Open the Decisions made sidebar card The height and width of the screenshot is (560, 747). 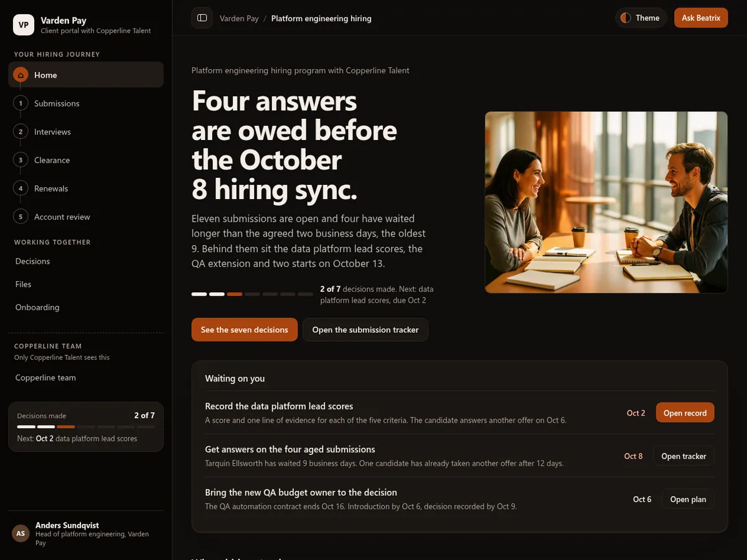[86, 427]
